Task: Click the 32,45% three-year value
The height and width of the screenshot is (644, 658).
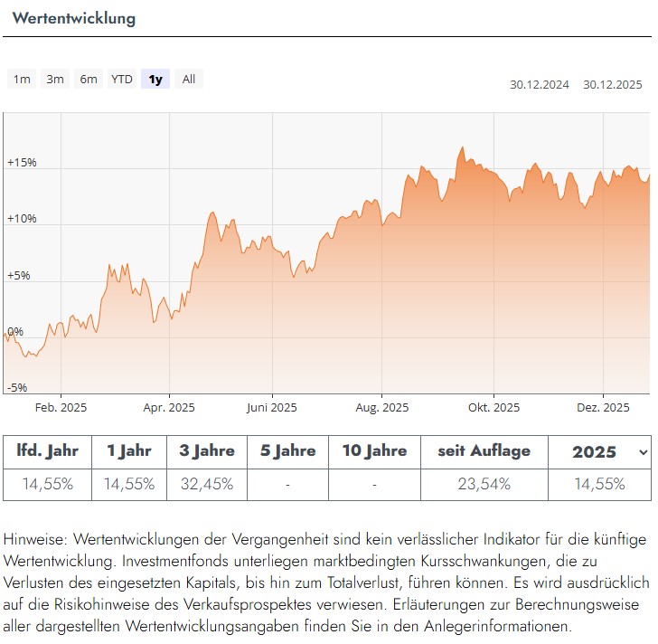Action: [208, 484]
